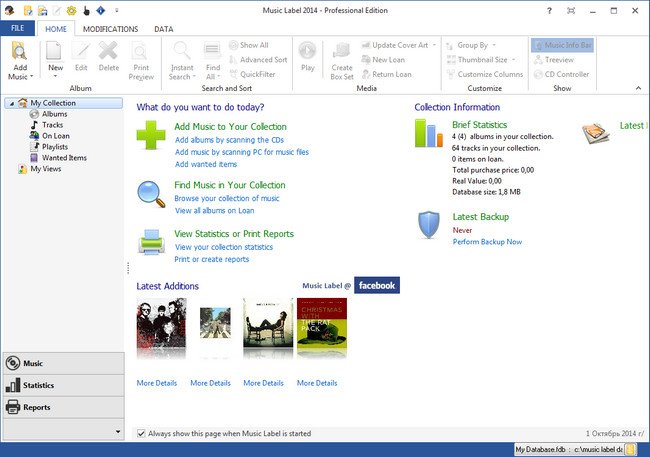650x457 pixels.
Task: Click the Latest Backup shield icon
Action: [x=429, y=225]
